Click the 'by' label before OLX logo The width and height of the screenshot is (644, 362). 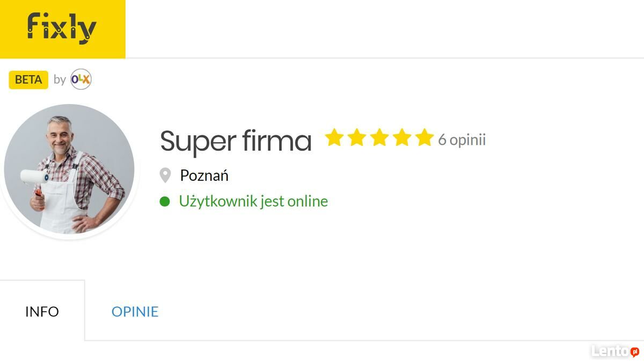point(60,80)
